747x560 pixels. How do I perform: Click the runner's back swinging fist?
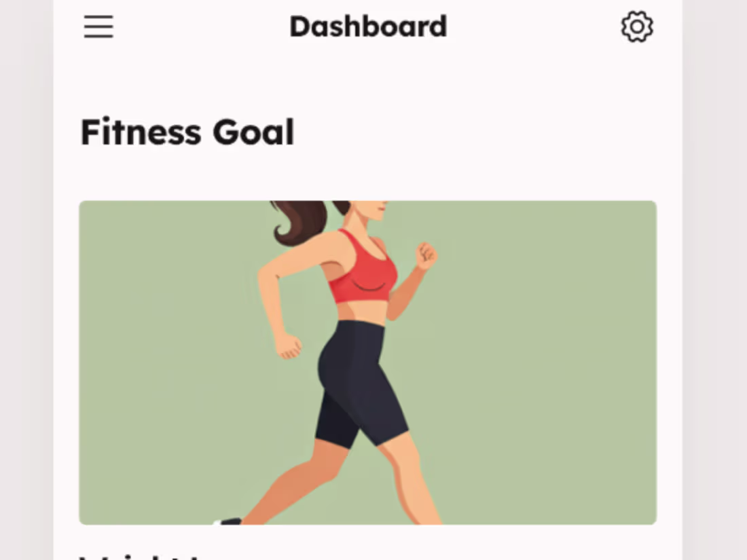point(289,346)
